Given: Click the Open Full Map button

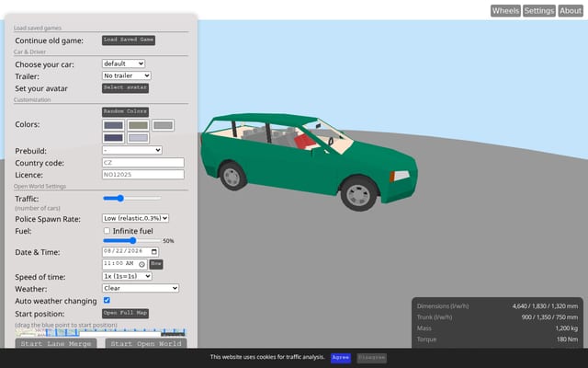Looking at the screenshot, I should click(125, 313).
